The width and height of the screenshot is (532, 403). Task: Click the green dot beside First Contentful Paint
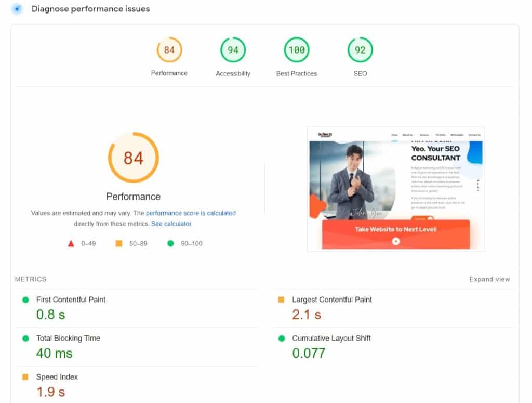[25, 300]
